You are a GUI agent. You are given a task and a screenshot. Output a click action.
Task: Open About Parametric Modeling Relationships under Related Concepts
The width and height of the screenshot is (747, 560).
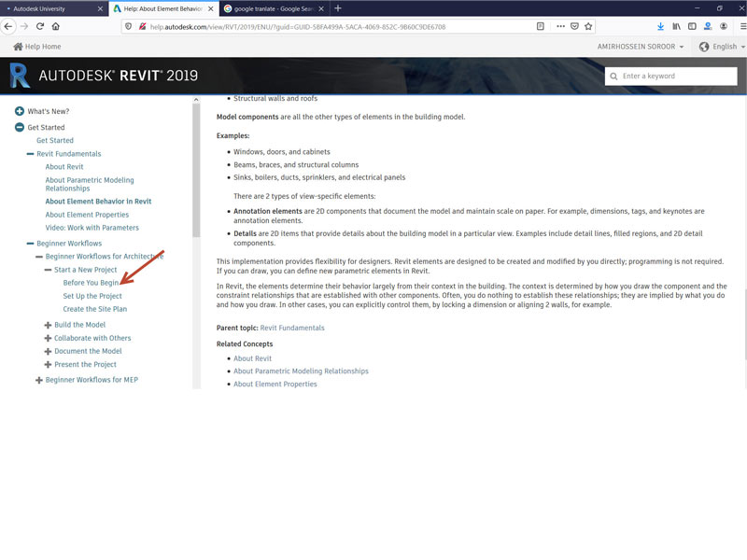click(301, 371)
